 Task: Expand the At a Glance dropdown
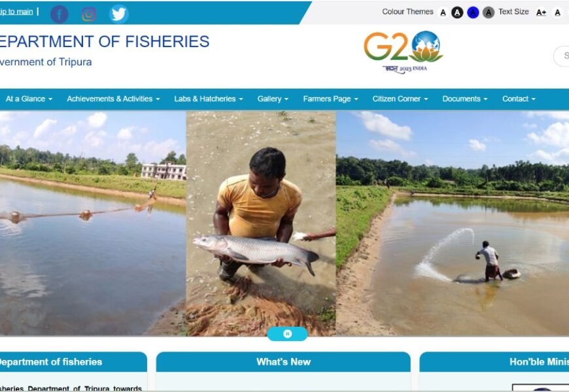(x=29, y=99)
